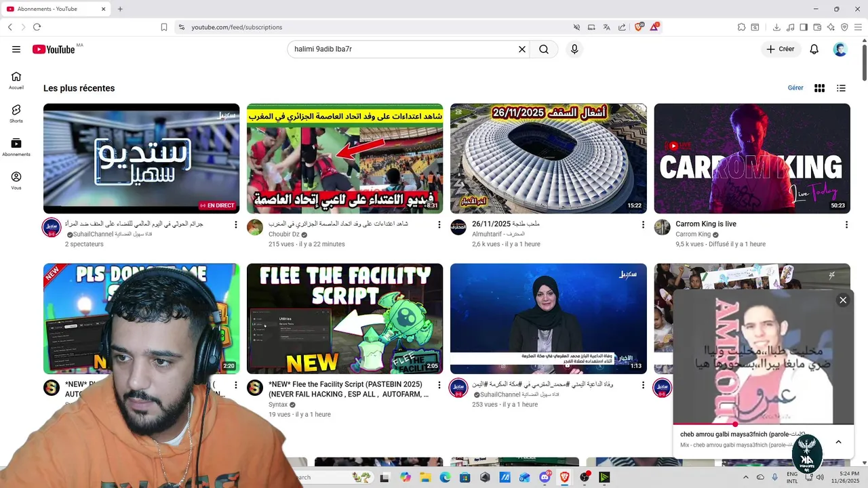This screenshot has width=868, height=488.
Task: Click the Syntax channel name
Action: tap(278, 405)
